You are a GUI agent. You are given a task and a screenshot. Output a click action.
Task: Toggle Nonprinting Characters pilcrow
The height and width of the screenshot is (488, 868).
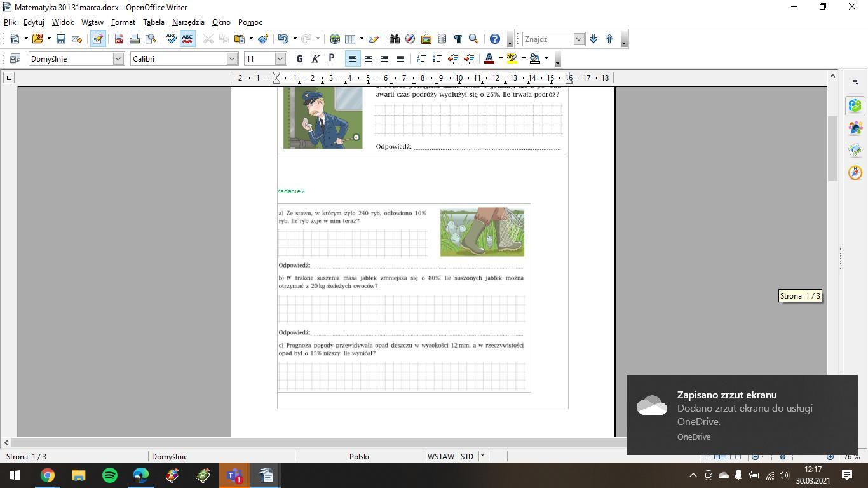pyautogui.click(x=458, y=39)
